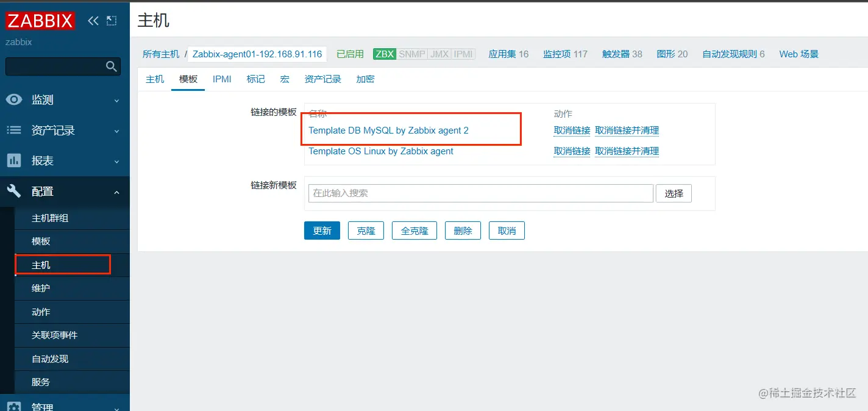This screenshot has width=868, height=411.
Task: Click the bar chart icon for 报表
Action: (14, 160)
